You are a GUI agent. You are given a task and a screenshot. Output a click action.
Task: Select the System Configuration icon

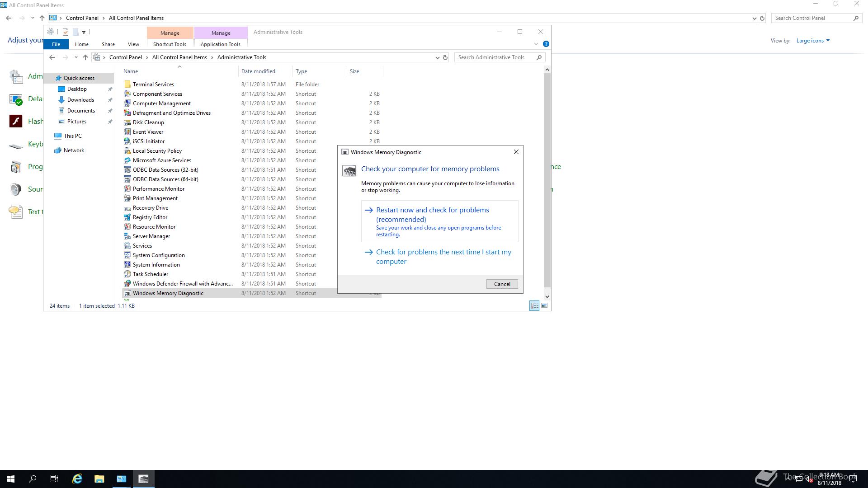coord(127,255)
